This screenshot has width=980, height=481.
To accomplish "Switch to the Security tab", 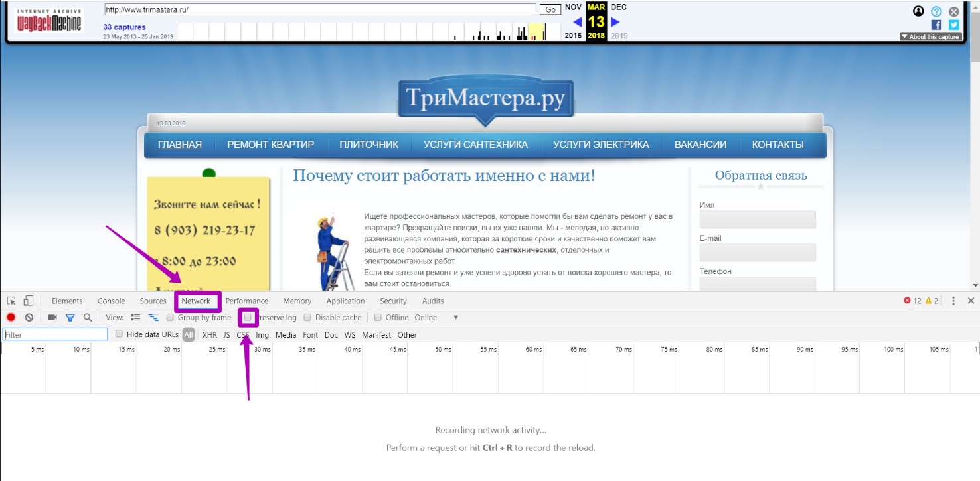I will point(393,301).
